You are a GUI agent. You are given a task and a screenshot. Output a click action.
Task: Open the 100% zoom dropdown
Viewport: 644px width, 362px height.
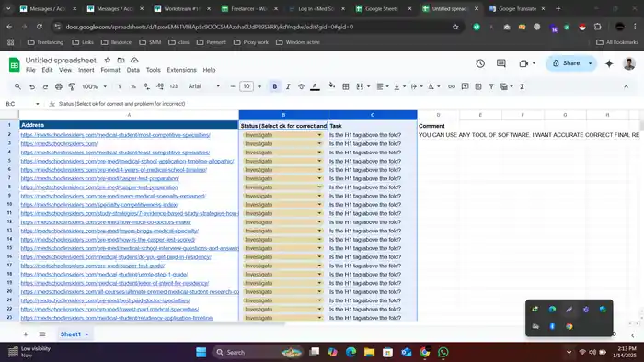[x=95, y=86]
